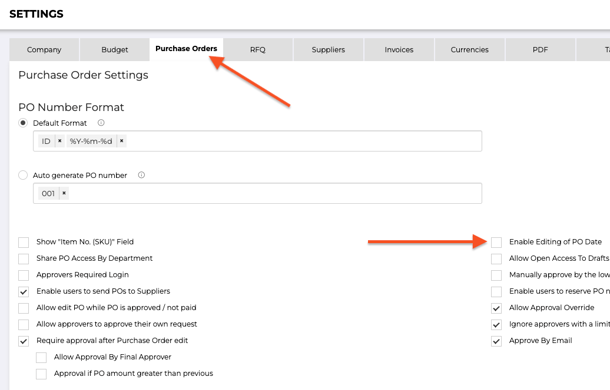Select the Default Format radio button

[x=23, y=123]
